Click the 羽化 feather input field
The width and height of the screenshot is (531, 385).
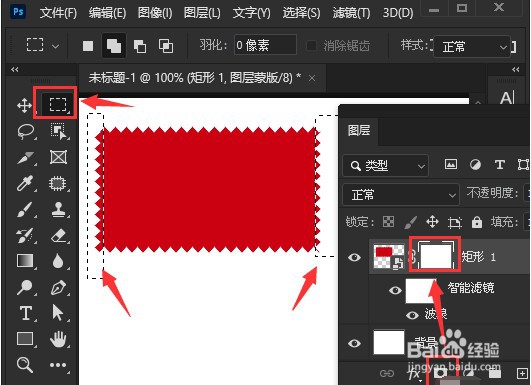265,45
